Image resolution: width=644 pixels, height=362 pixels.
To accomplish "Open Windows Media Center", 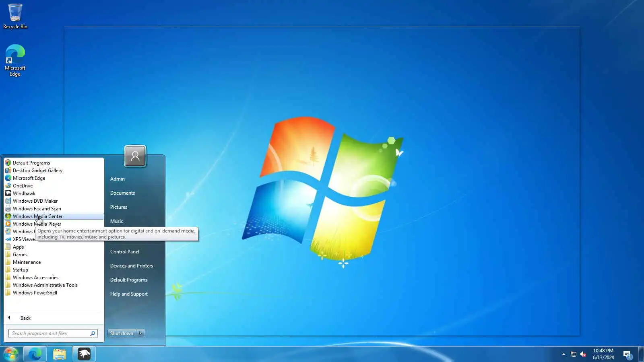I will 54,216.
